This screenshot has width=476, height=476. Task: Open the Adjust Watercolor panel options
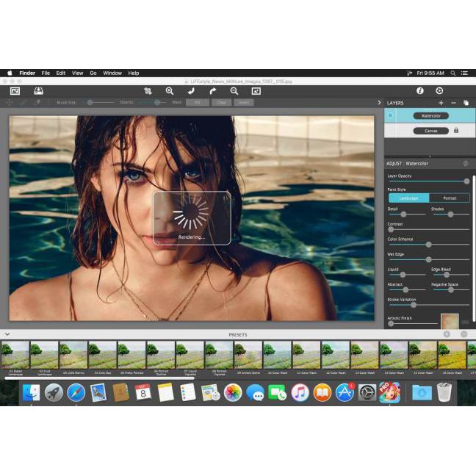465,163
